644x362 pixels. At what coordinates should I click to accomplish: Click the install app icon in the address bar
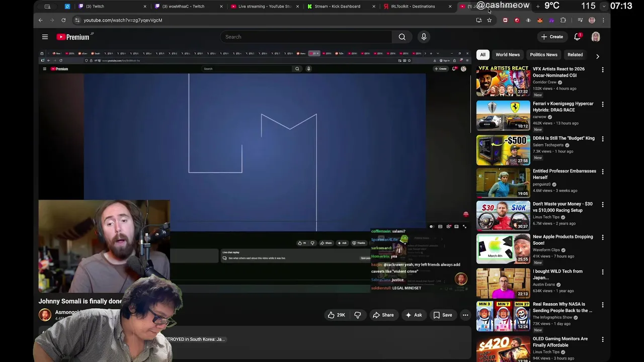coord(478,20)
